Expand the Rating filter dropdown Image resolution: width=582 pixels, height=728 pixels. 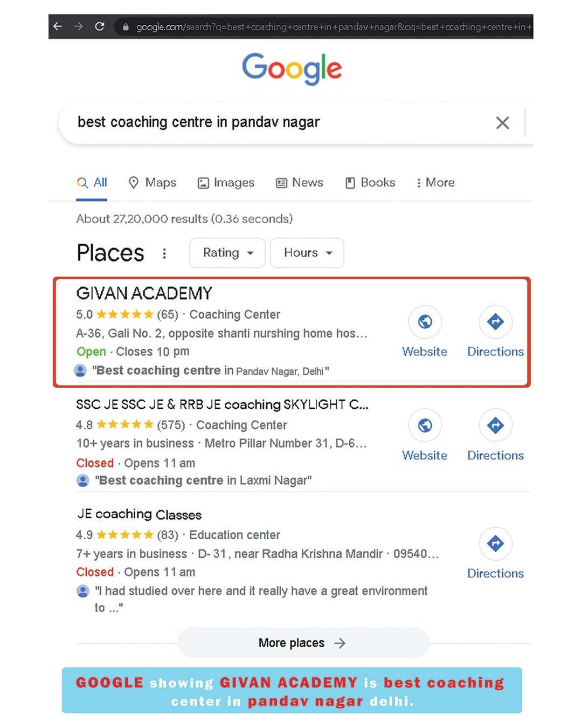point(227,253)
